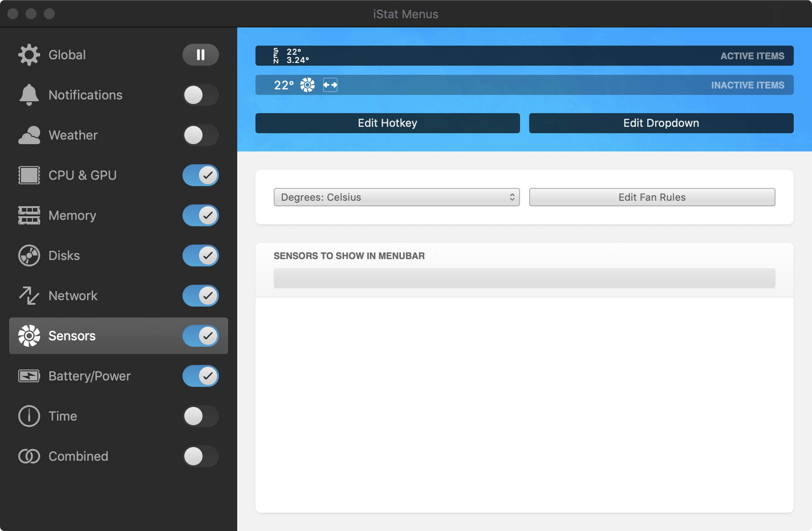
Task: Disable the Network toggle
Action: pos(201,296)
